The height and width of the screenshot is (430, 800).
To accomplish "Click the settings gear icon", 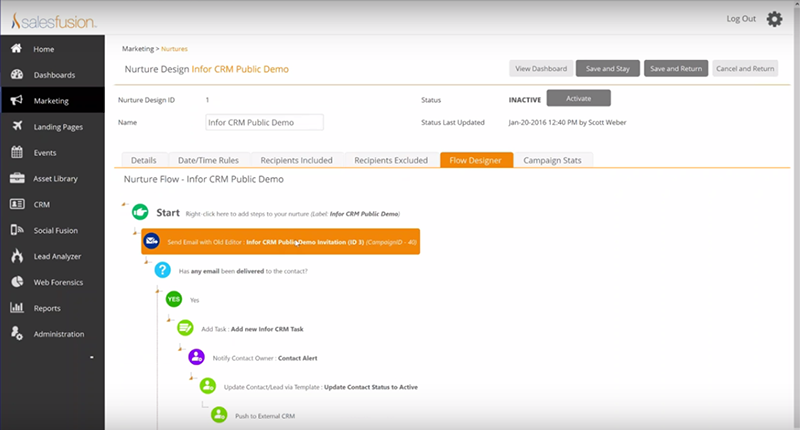I will 774,19.
